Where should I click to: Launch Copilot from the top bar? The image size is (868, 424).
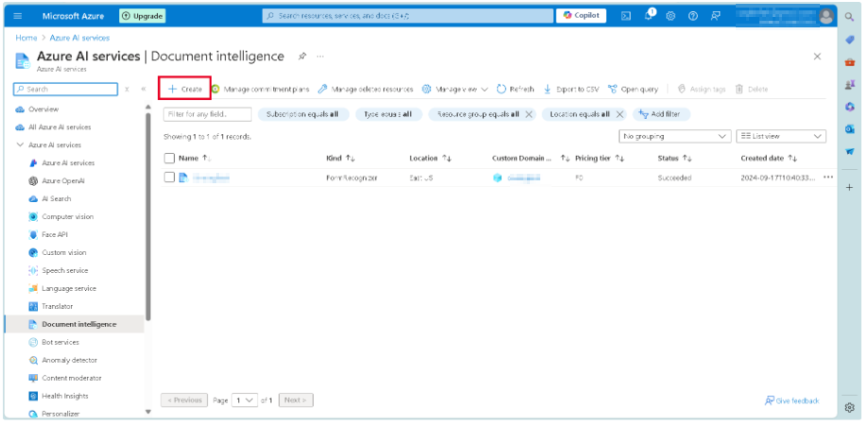point(582,16)
